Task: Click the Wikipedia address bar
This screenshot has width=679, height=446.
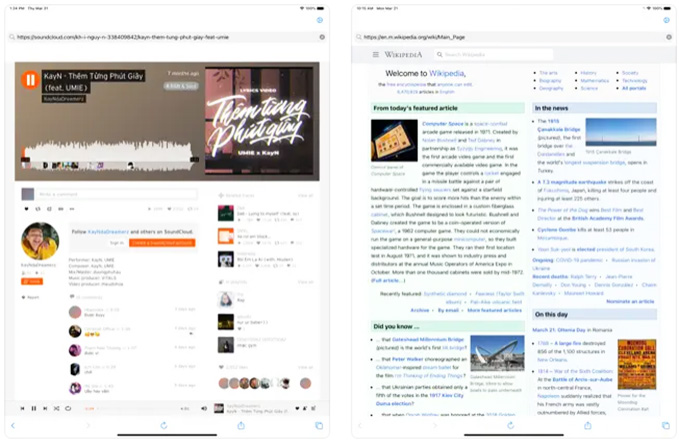Action: pyautogui.click(x=514, y=37)
